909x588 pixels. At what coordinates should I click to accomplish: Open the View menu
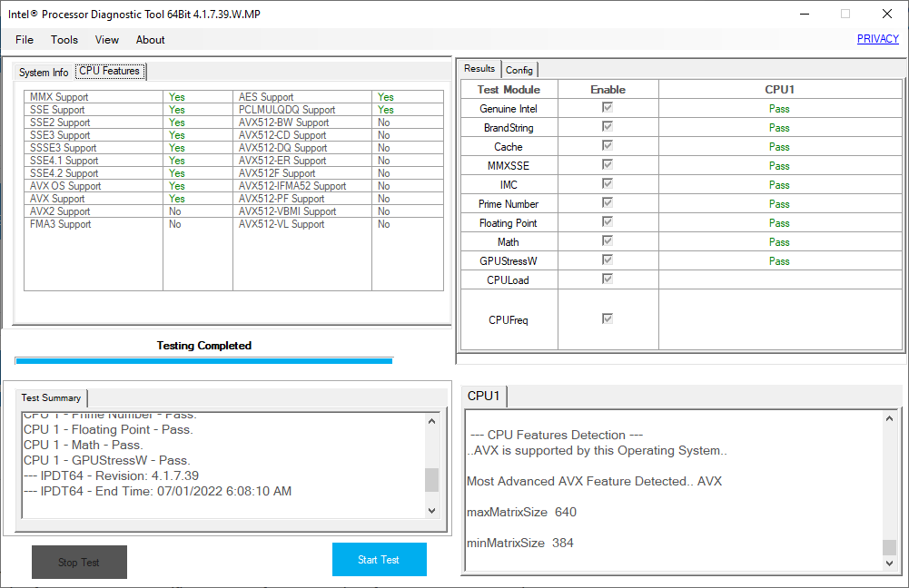click(106, 40)
